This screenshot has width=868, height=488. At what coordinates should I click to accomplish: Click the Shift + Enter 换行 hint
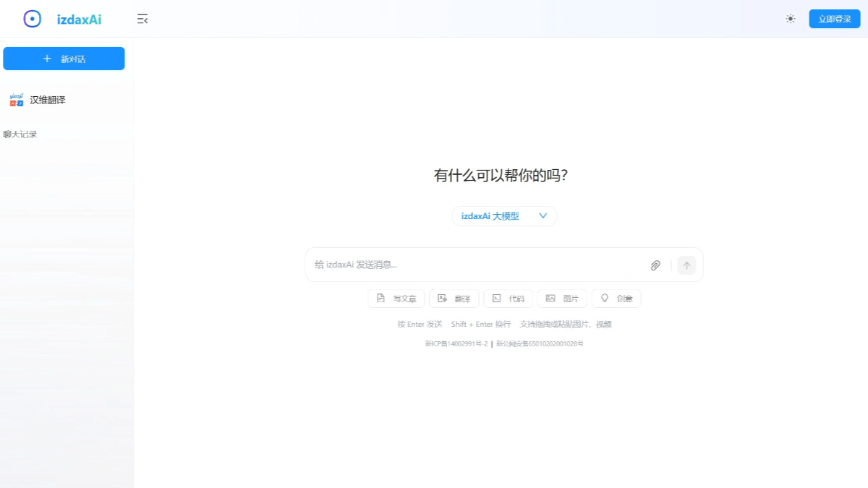click(x=481, y=325)
